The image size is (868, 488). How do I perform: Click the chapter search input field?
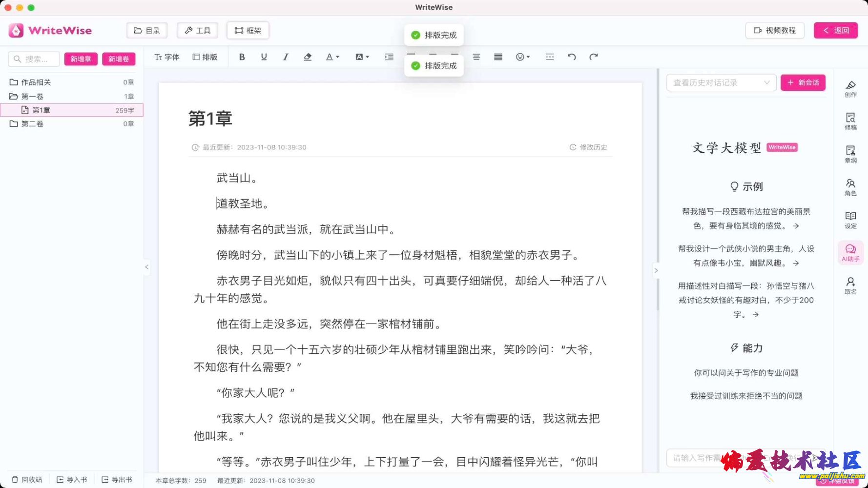34,59
